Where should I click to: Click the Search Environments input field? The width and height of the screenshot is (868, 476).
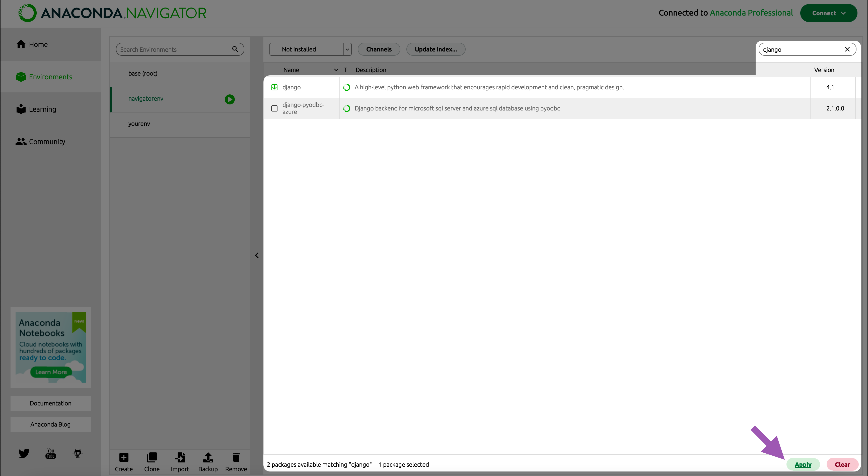coord(175,49)
